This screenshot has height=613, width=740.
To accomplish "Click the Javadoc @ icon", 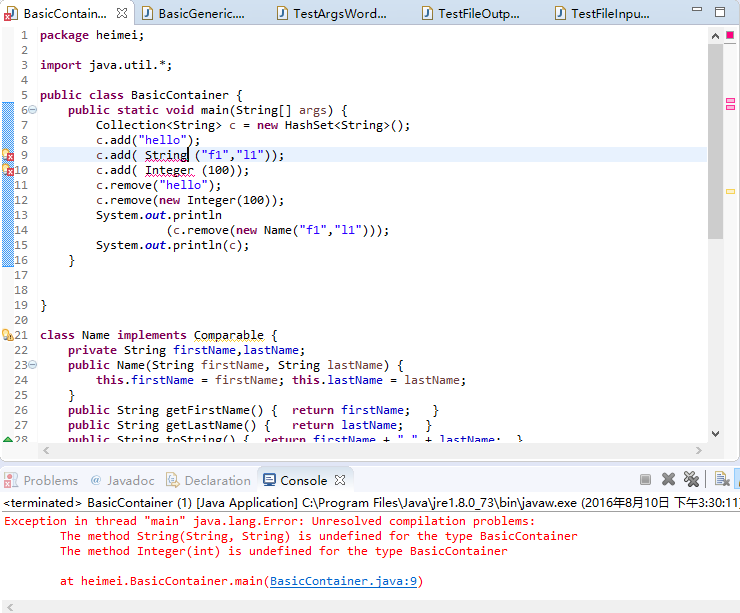I will pos(96,480).
